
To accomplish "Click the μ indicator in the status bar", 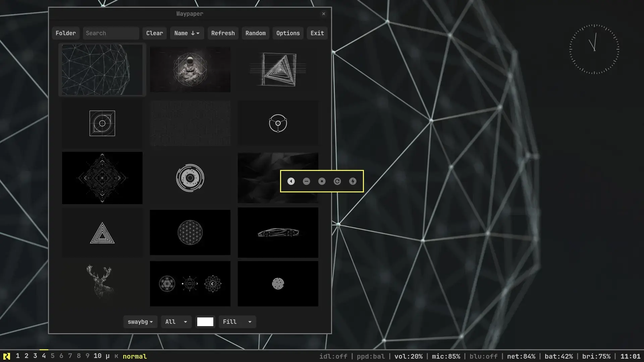I will 107,356.
